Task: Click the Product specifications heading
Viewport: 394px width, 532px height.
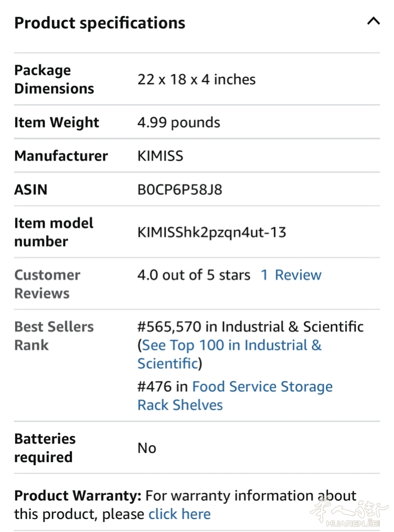Action: pos(100,23)
